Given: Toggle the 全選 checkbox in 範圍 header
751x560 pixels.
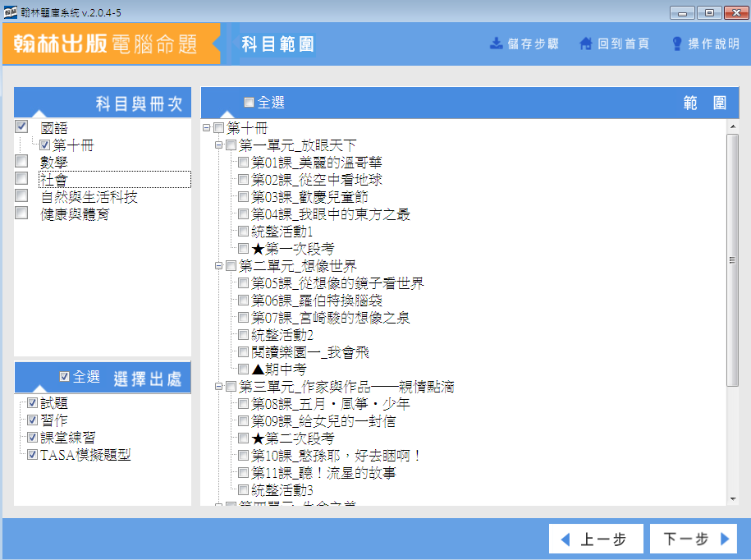Looking at the screenshot, I should click(x=250, y=103).
